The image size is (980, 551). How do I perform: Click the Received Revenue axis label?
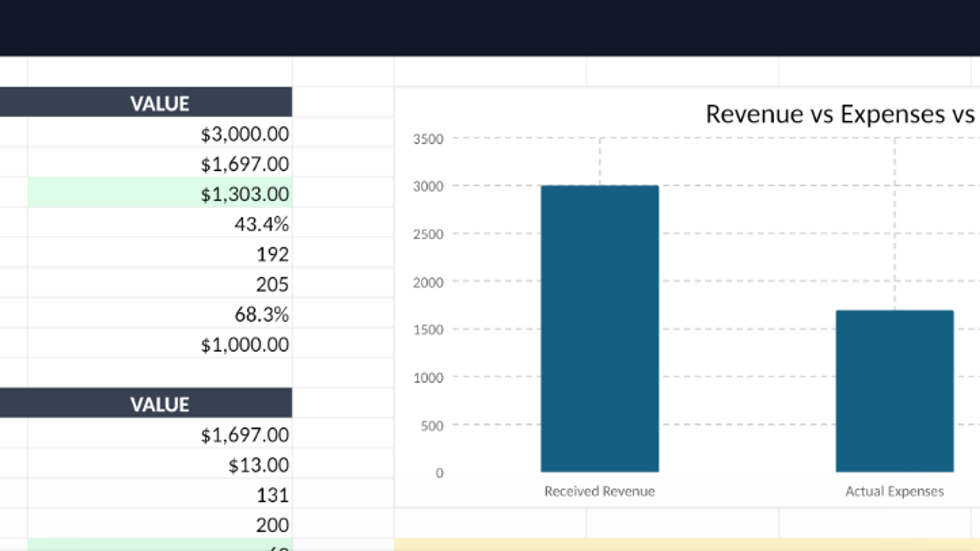pyautogui.click(x=600, y=491)
